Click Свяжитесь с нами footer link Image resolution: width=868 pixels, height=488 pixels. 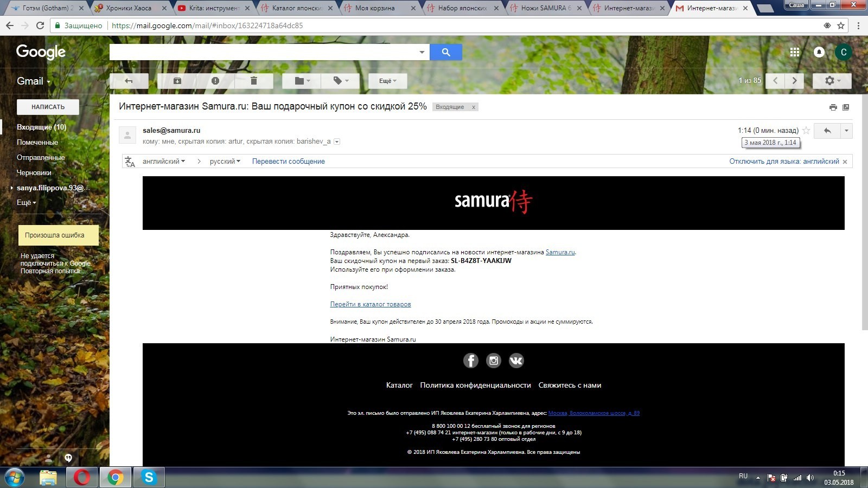point(570,385)
